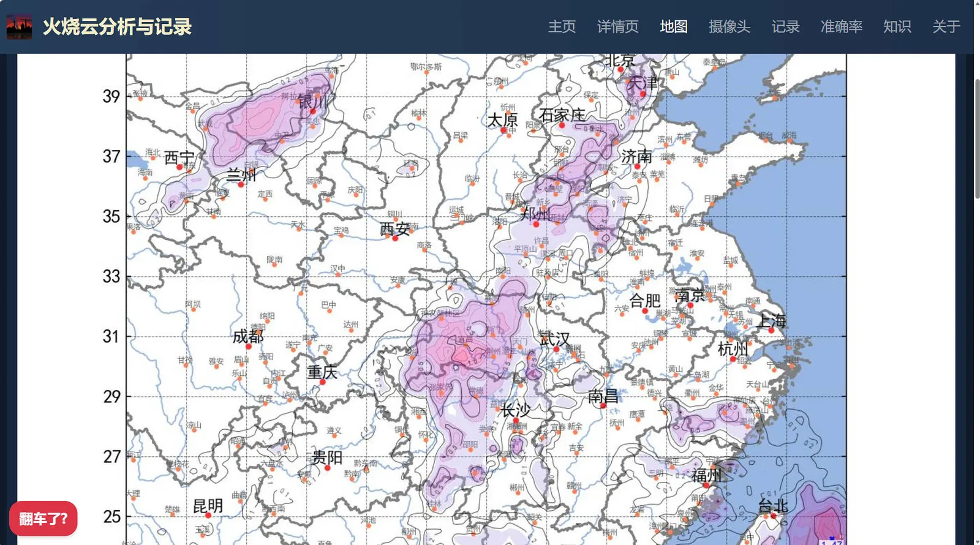The image size is (980, 545).
Task: Click the 昆明 city label on map
Action: pyautogui.click(x=208, y=506)
